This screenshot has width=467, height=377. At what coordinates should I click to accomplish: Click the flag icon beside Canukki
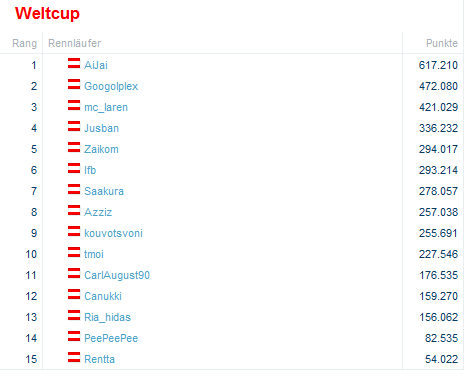74,294
